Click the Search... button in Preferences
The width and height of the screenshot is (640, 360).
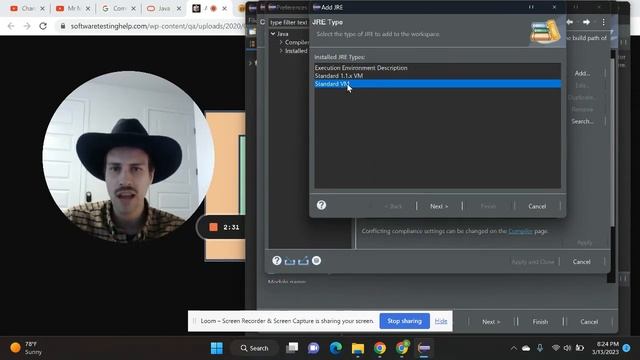point(582,121)
